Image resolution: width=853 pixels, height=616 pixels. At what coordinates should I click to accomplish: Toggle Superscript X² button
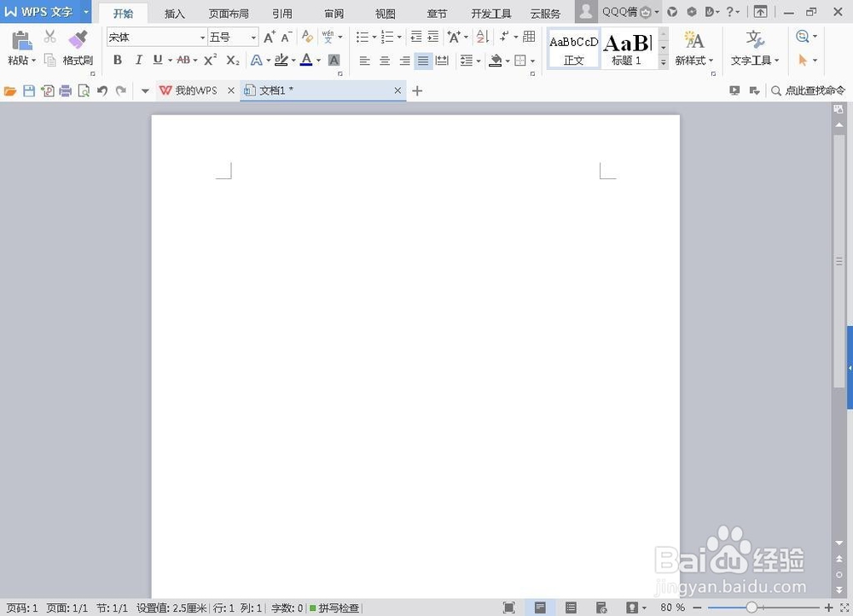coord(210,60)
